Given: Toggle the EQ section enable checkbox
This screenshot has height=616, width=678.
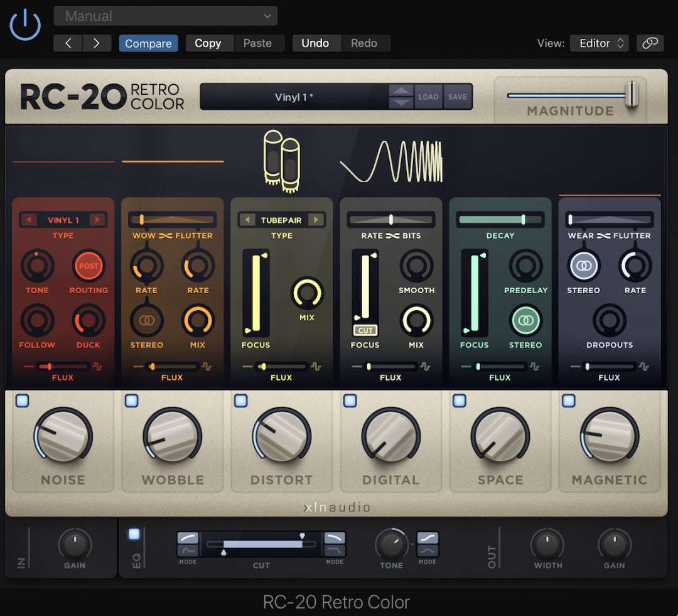Looking at the screenshot, I should (x=134, y=534).
